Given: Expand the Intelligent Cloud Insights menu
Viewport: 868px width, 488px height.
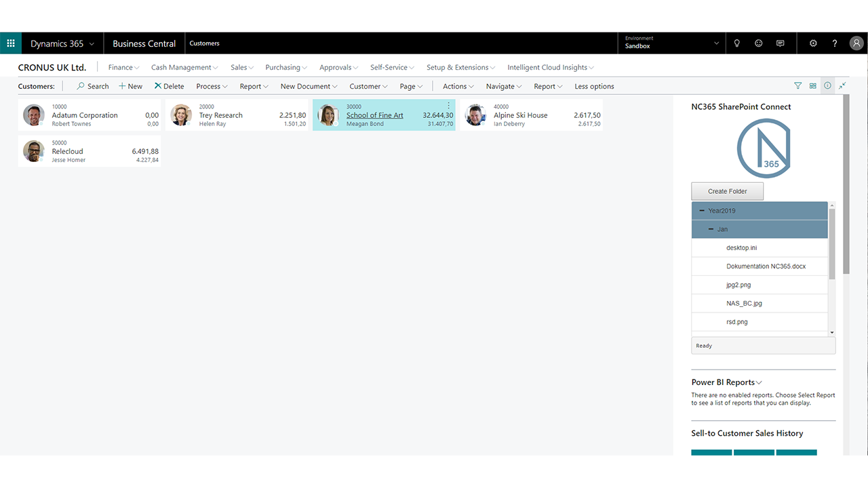Looking at the screenshot, I should click(551, 67).
